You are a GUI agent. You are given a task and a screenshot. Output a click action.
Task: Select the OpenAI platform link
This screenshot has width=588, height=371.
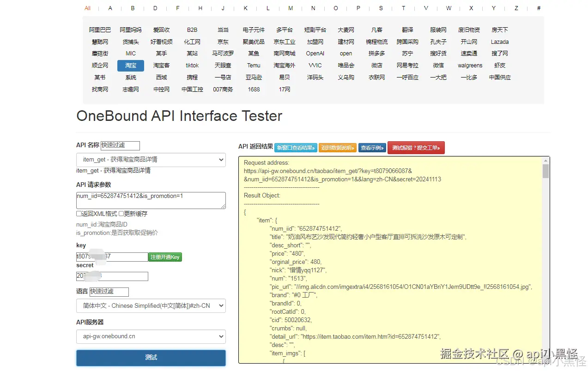point(315,54)
